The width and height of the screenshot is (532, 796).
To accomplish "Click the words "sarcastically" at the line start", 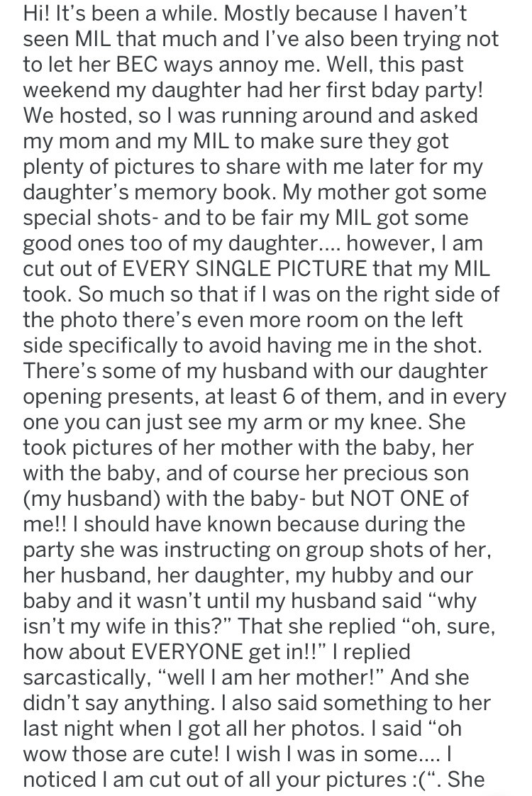I will pyautogui.click(x=87, y=678).
